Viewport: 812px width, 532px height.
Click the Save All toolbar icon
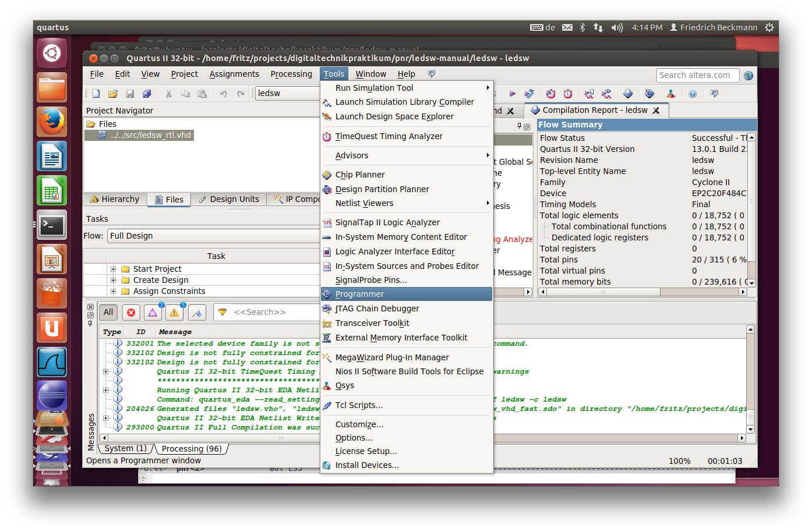tap(147, 94)
